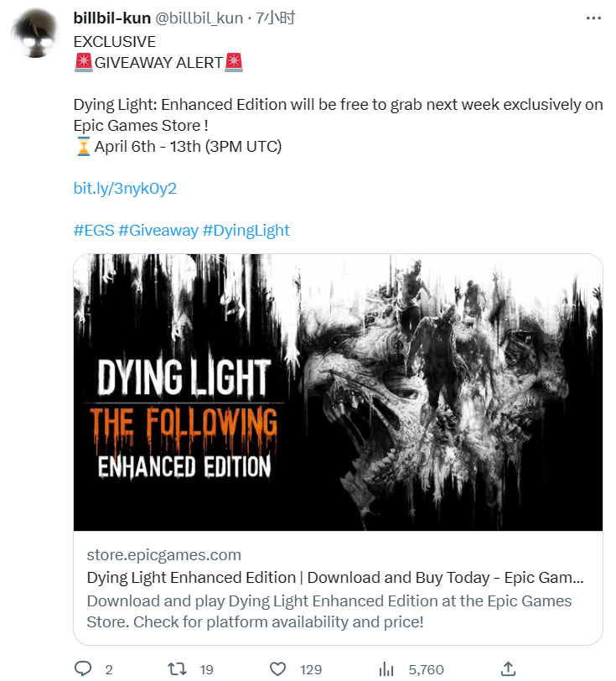The width and height of the screenshot is (616, 681).
Task: Open billbil-kun's profile avatar
Action: point(35,34)
